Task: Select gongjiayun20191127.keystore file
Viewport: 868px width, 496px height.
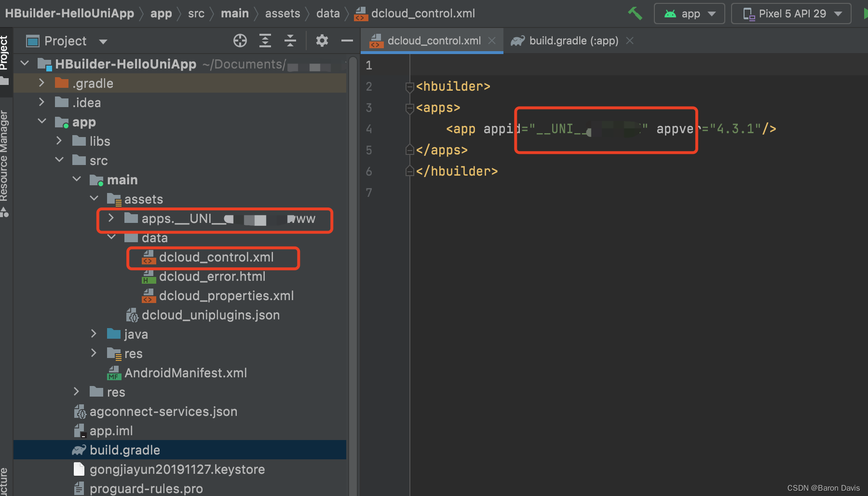Action: point(177,469)
